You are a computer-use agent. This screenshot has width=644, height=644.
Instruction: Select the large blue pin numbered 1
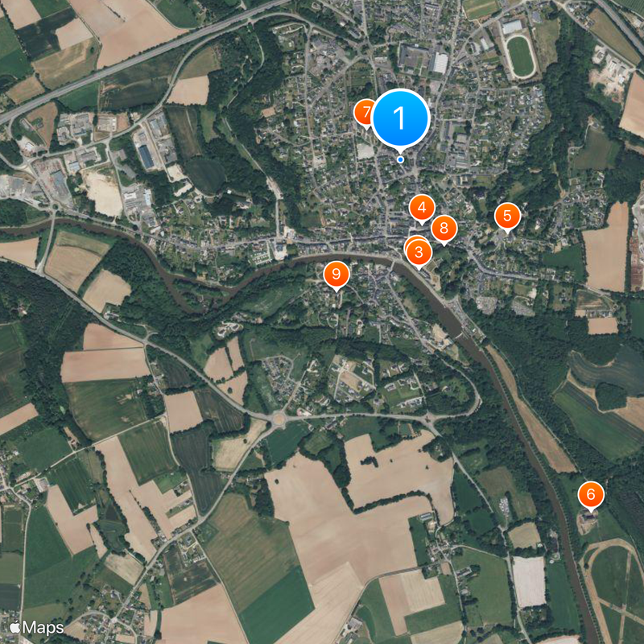click(400, 118)
